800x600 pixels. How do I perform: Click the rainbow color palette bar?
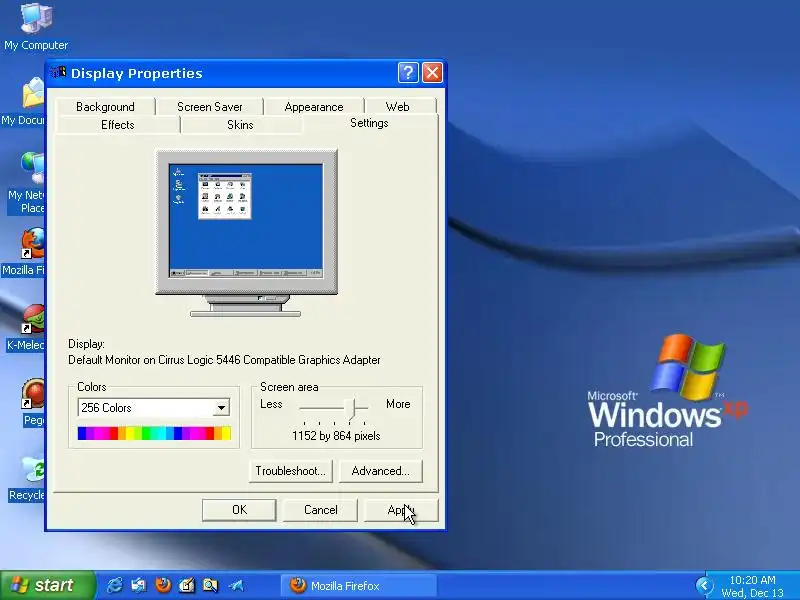pos(154,433)
